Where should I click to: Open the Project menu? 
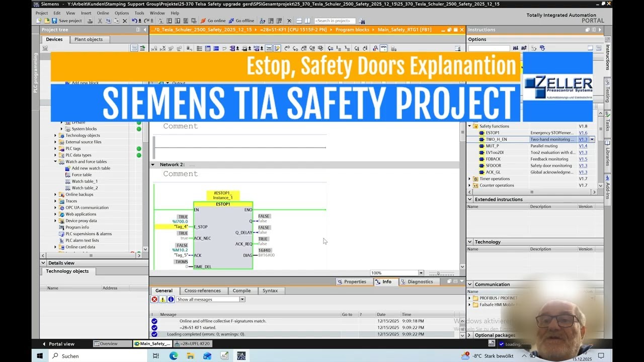pyautogui.click(x=42, y=13)
